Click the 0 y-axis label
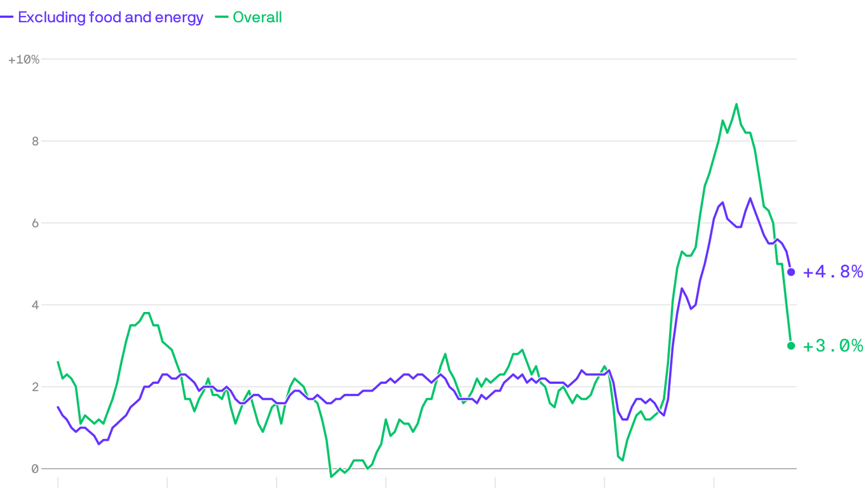Viewport: 868px width, 488px height. 35,469
